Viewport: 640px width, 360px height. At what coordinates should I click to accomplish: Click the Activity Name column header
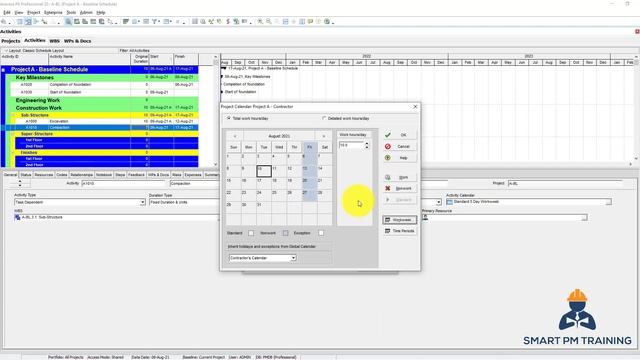point(89,59)
